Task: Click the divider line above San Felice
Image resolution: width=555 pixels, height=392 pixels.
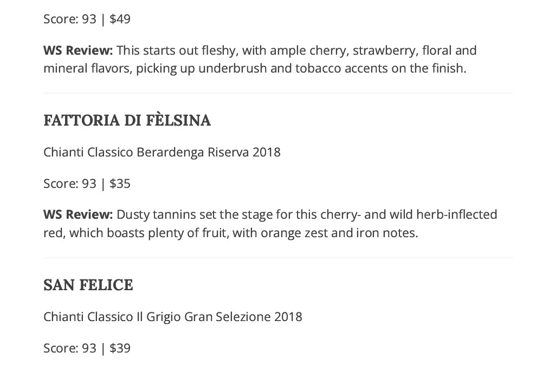Action: tap(278, 258)
